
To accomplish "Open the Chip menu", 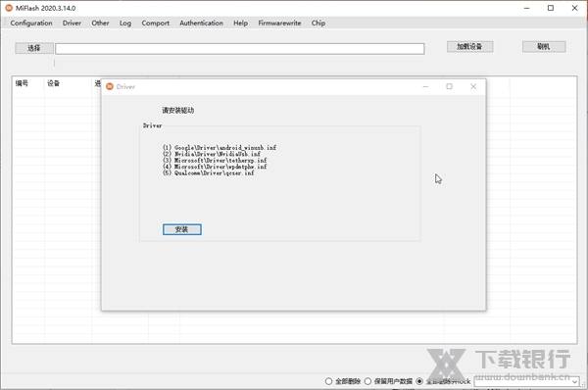I will pos(318,23).
